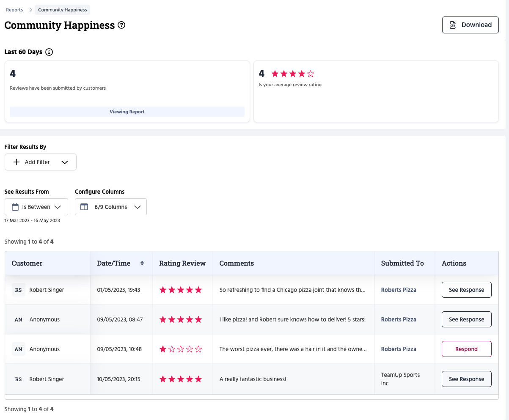Image resolution: width=509 pixels, height=420 pixels.
Task: Open the Is Between date range dropdown
Action: 58,207
